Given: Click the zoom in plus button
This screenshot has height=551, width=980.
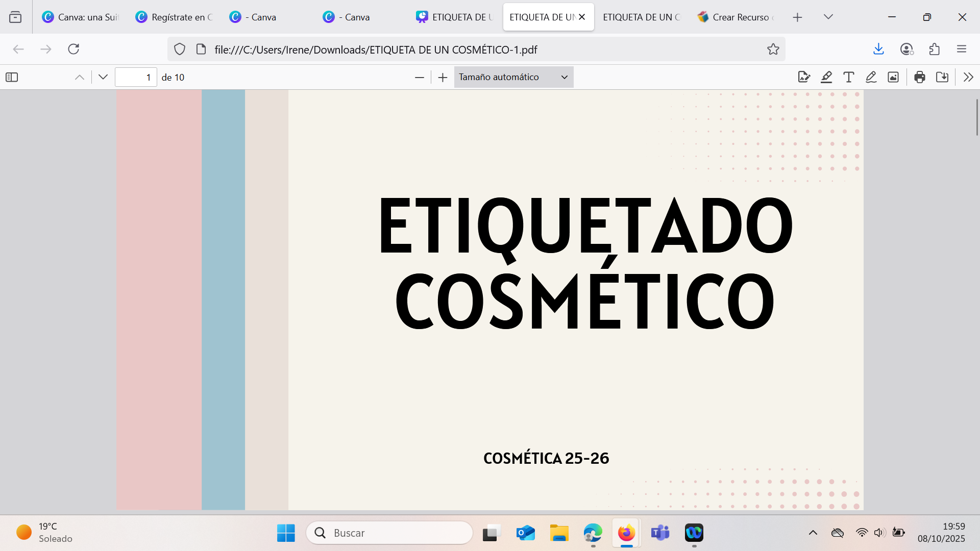Looking at the screenshot, I should [443, 78].
